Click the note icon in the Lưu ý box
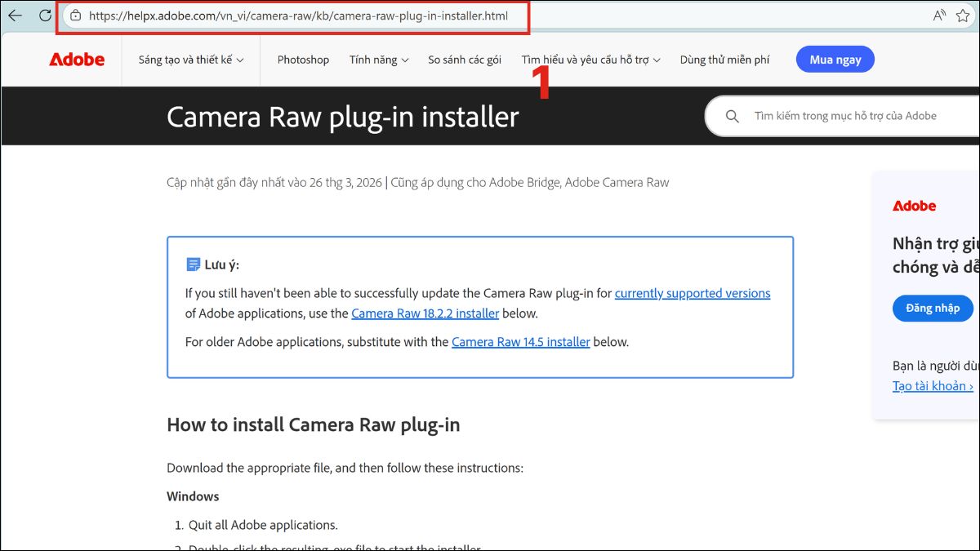The height and width of the screenshot is (551, 980). pyautogui.click(x=193, y=263)
